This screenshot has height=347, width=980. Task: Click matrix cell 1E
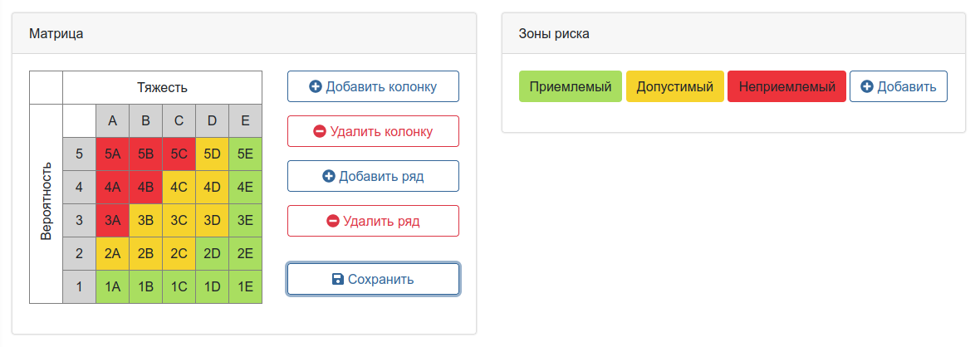(x=245, y=286)
